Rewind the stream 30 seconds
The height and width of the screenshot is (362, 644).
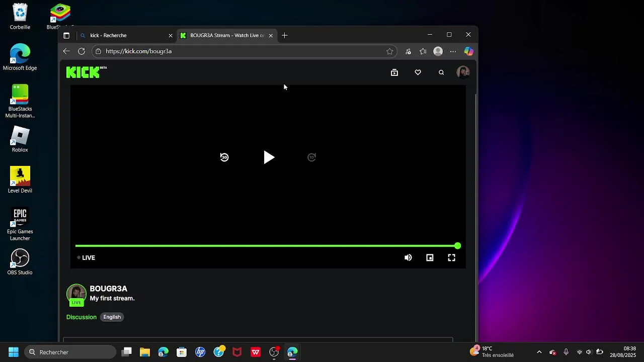click(224, 157)
